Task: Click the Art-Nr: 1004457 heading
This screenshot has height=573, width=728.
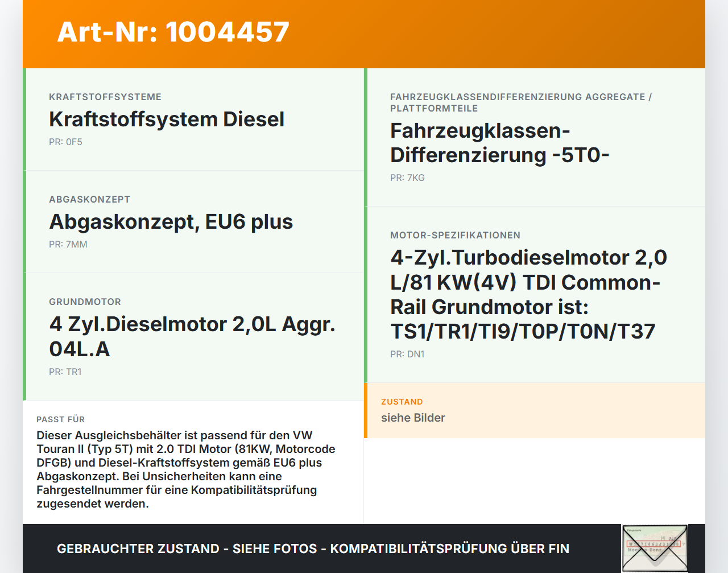Action: [173, 32]
